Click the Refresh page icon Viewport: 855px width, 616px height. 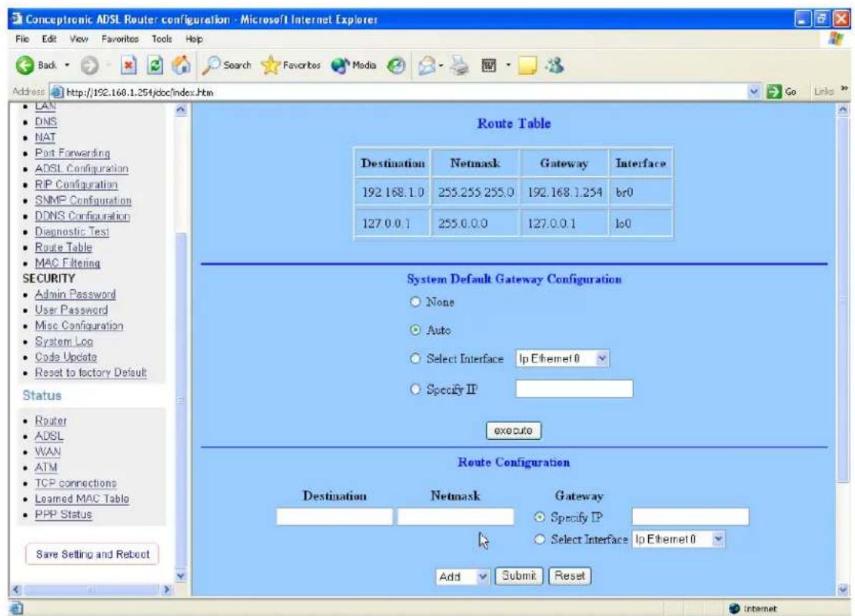(155, 65)
